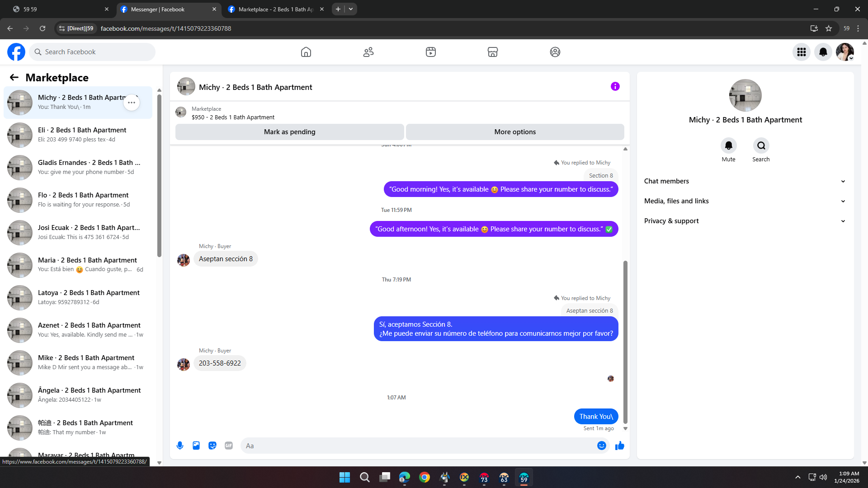Send a thumbs-up like

pos(619,446)
